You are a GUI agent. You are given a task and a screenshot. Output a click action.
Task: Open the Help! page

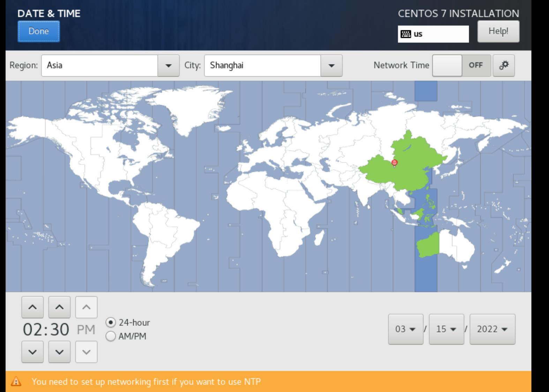(498, 31)
